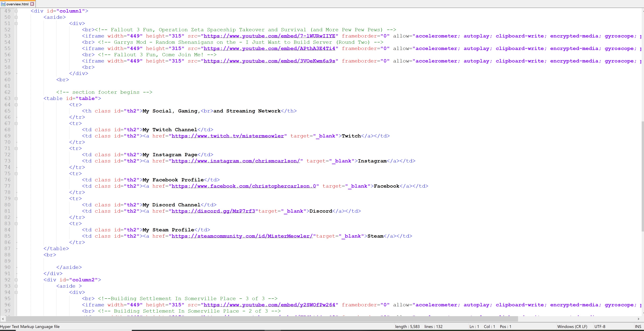Click the 'length : 5,583' status bar entry
644x331 pixels.
pyautogui.click(x=407, y=326)
